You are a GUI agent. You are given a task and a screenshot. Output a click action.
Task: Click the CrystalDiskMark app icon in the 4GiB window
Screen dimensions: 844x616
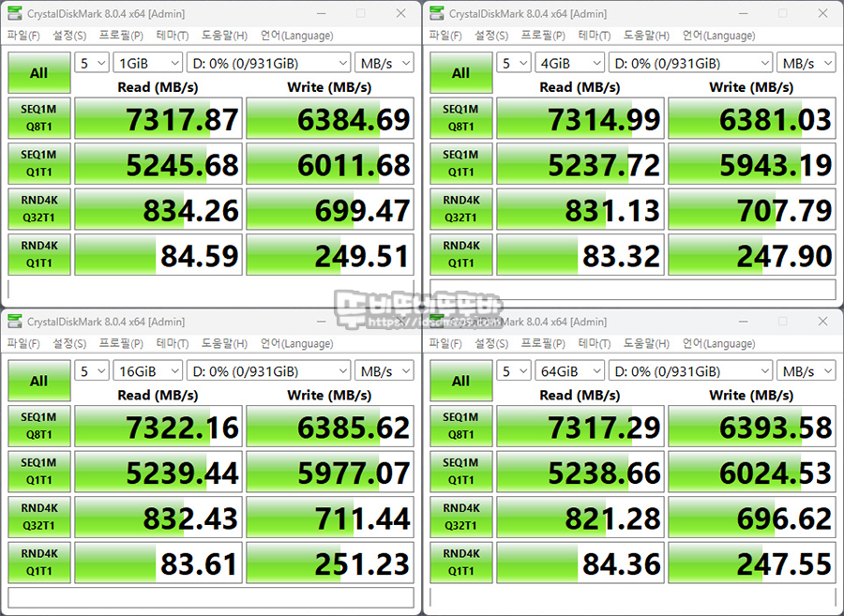click(x=437, y=13)
